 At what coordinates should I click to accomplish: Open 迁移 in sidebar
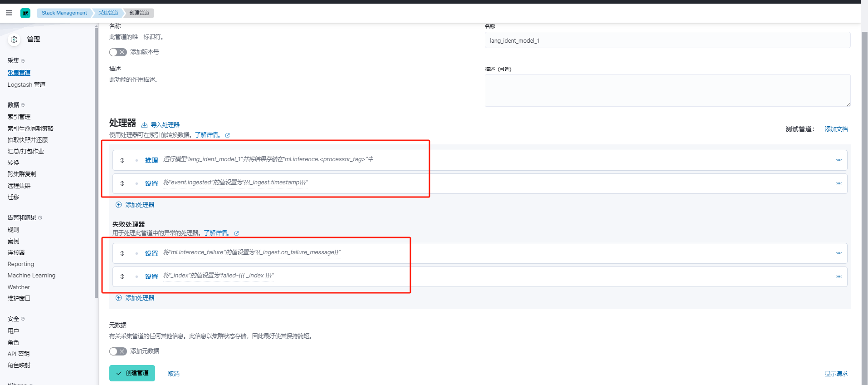(x=13, y=197)
